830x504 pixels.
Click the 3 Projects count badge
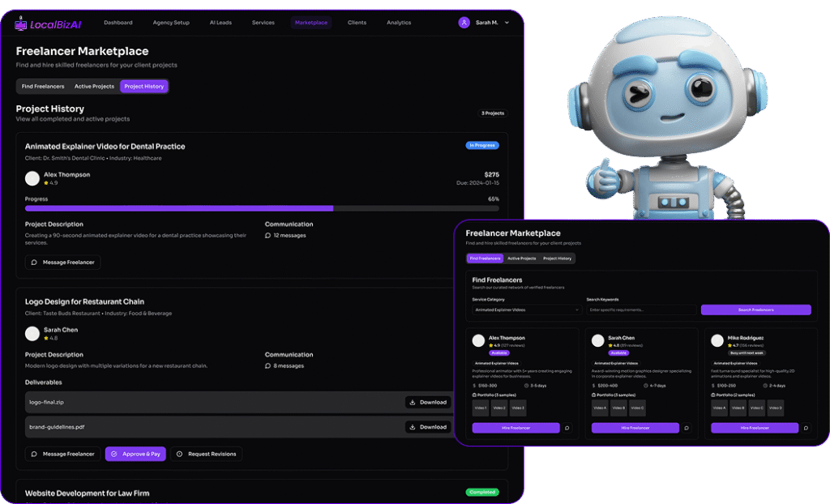[493, 113]
